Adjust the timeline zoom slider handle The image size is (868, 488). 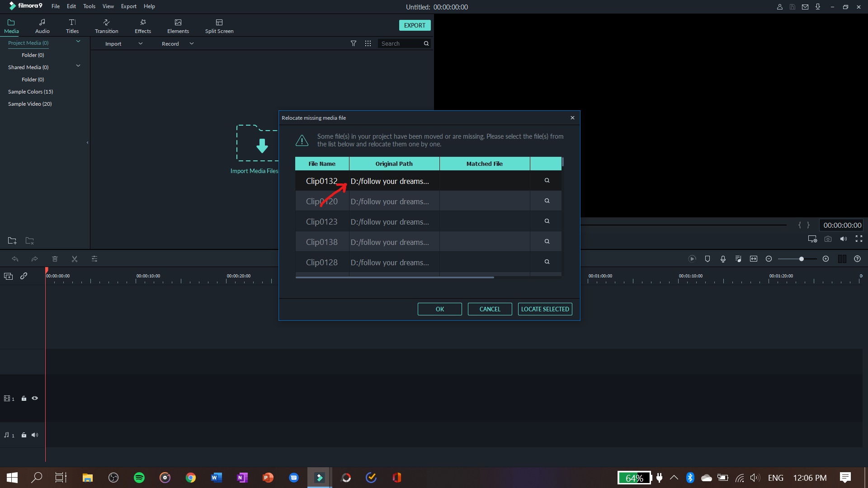coord(802,259)
